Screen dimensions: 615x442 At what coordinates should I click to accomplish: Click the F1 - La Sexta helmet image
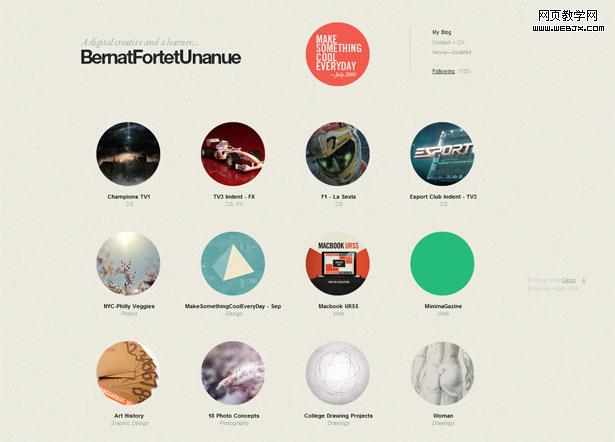(338, 154)
